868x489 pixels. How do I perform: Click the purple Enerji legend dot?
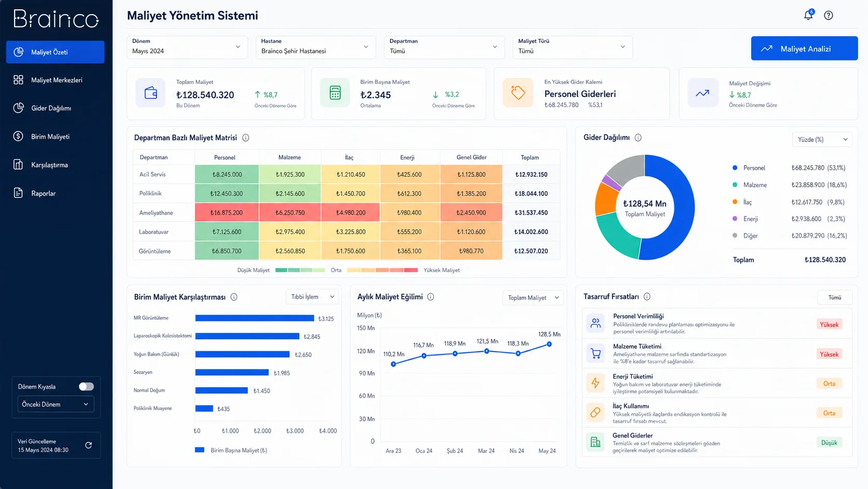[x=735, y=219]
